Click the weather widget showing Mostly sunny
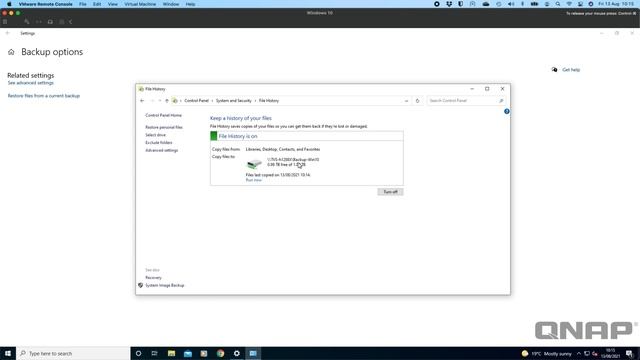Image resolution: width=640 pixels, height=360 pixels. [x=547, y=353]
